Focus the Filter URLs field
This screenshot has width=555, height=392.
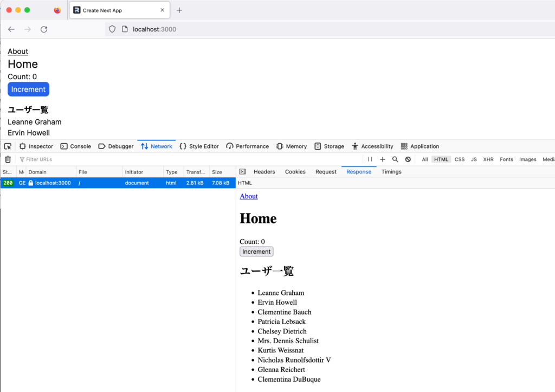tap(189, 159)
